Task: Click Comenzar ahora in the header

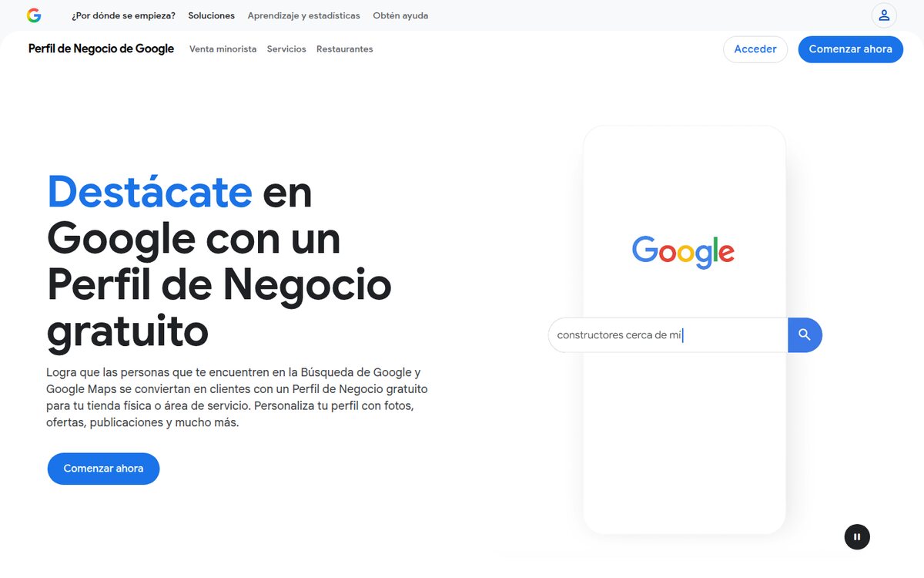Action: click(850, 49)
